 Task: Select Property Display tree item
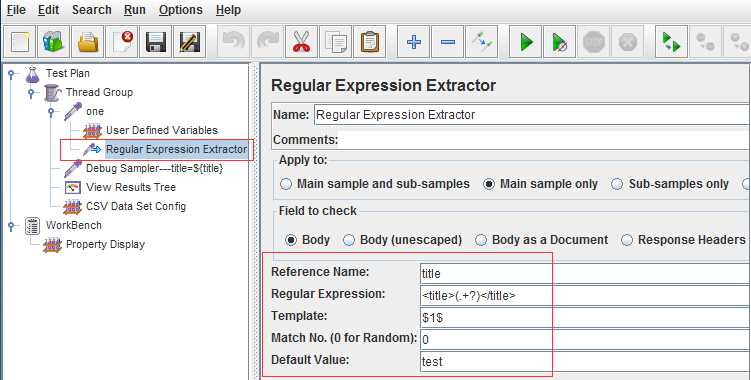(105, 244)
